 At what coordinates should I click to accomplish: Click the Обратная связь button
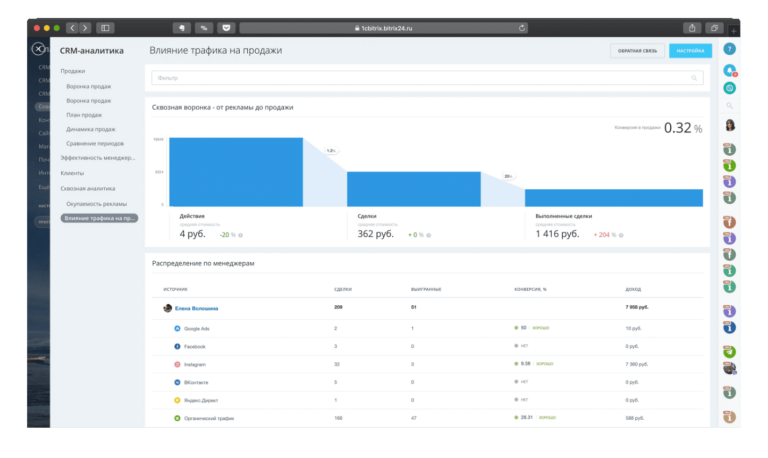pos(637,50)
